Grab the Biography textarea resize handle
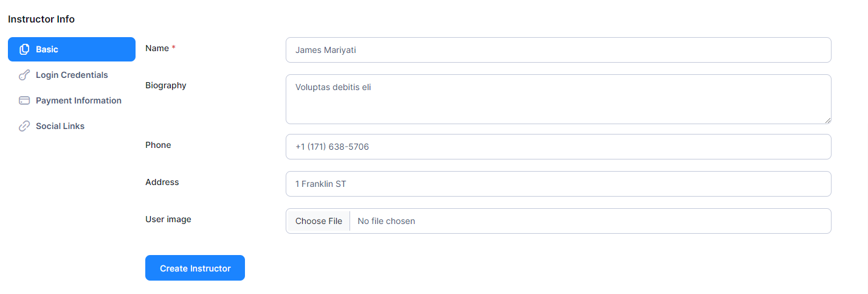This screenshot has height=294, width=868. pos(827,120)
